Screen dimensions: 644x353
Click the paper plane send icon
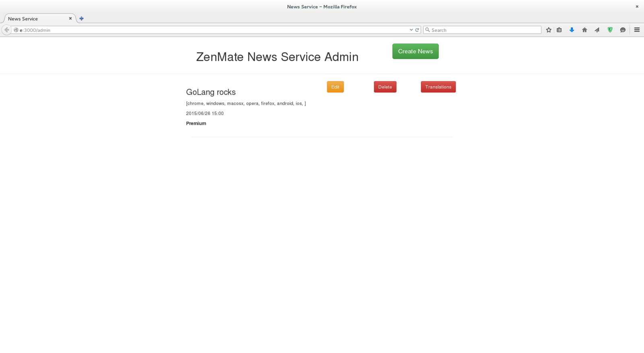pos(597,30)
